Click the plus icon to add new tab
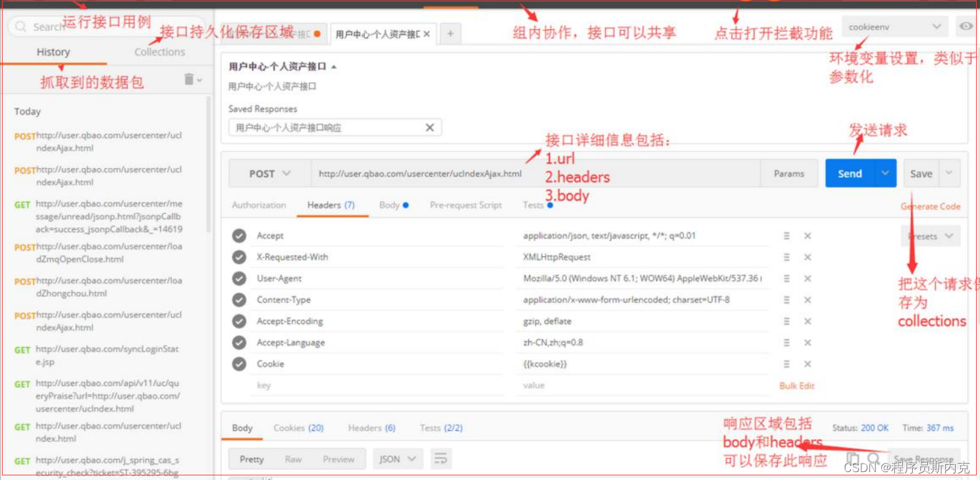 click(450, 34)
